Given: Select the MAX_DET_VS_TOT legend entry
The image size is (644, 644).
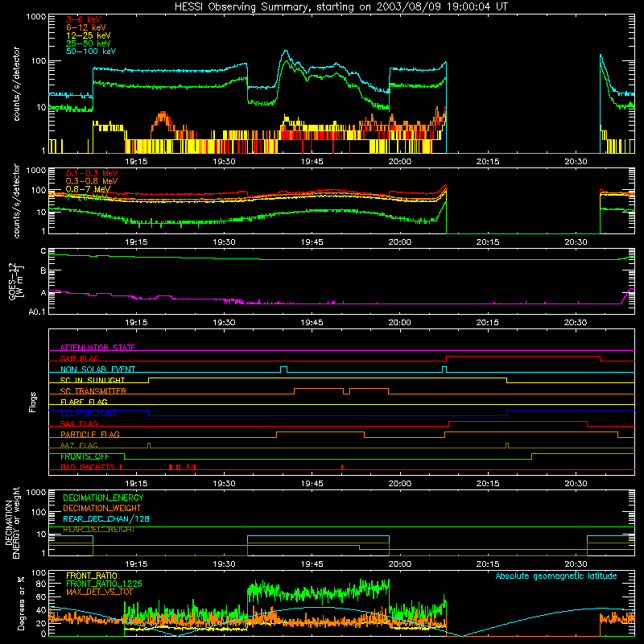Looking at the screenshot, I should coord(100,592).
